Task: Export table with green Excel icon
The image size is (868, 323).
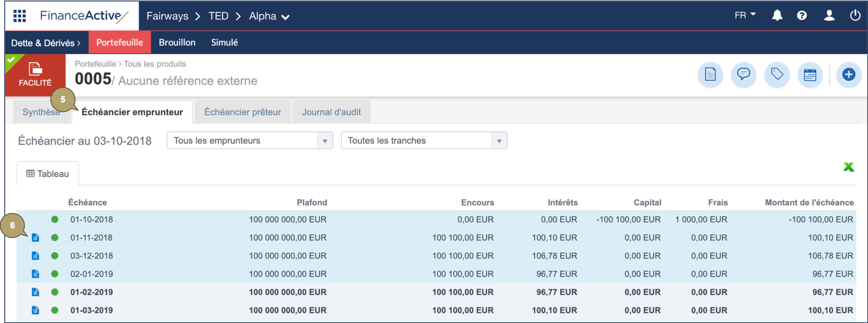Action: point(848,167)
